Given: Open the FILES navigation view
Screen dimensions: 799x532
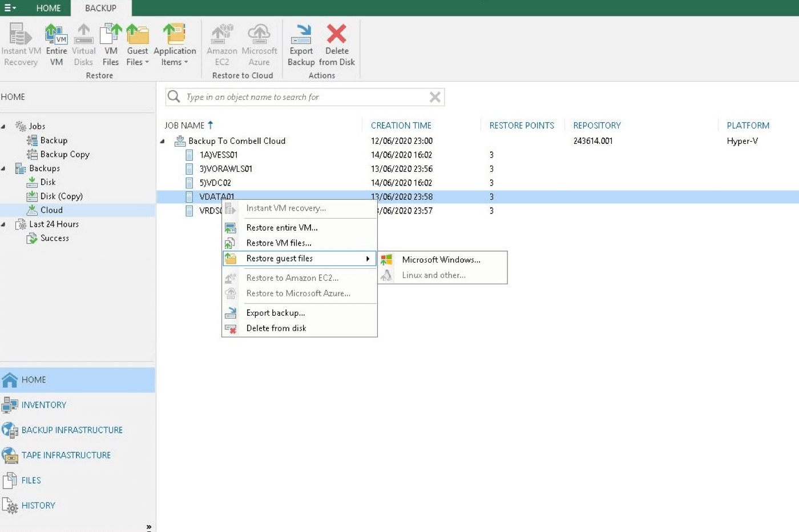Looking at the screenshot, I should coord(78,480).
